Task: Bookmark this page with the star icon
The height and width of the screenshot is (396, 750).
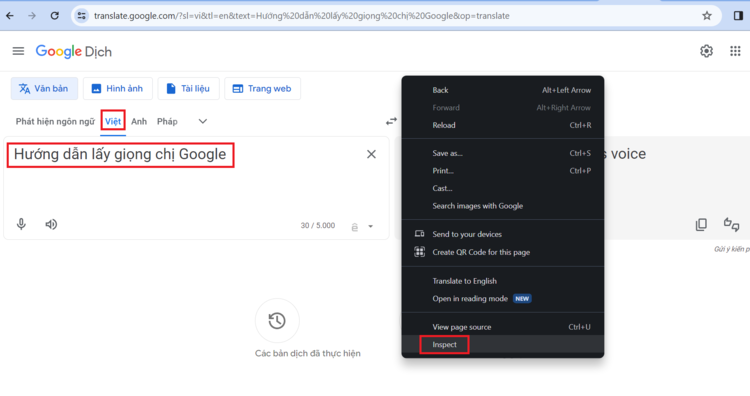Action: click(x=706, y=16)
